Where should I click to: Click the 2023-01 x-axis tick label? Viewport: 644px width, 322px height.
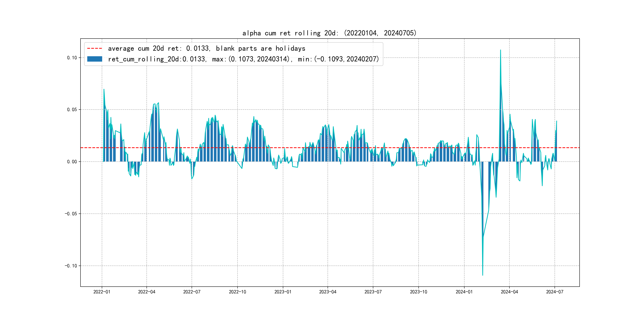click(x=283, y=292)
